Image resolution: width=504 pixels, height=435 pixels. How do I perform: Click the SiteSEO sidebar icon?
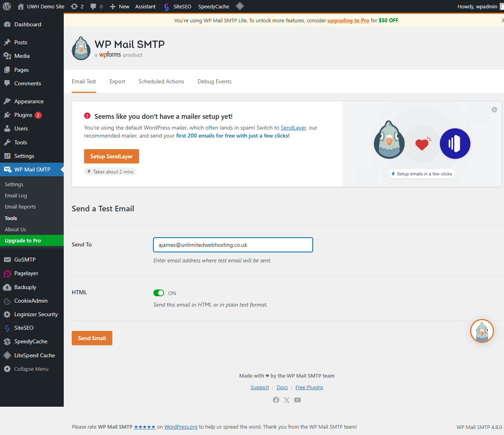[x=7, y=328]
